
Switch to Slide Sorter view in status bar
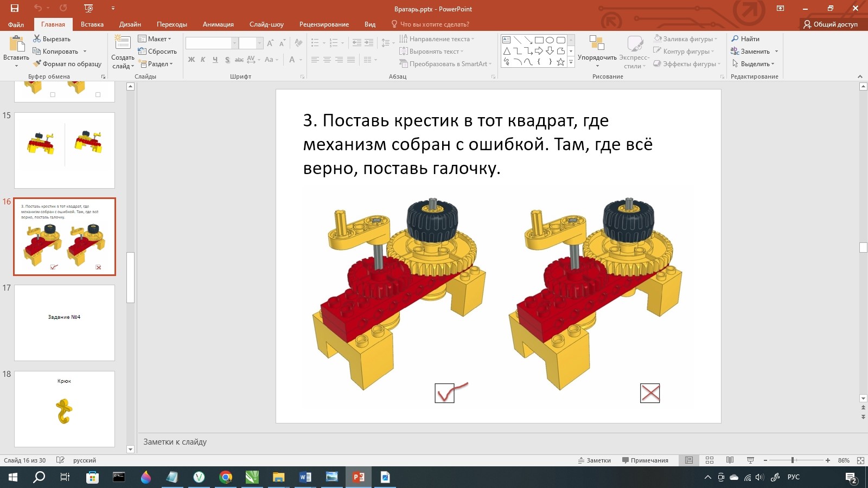[x=709, y=460]
